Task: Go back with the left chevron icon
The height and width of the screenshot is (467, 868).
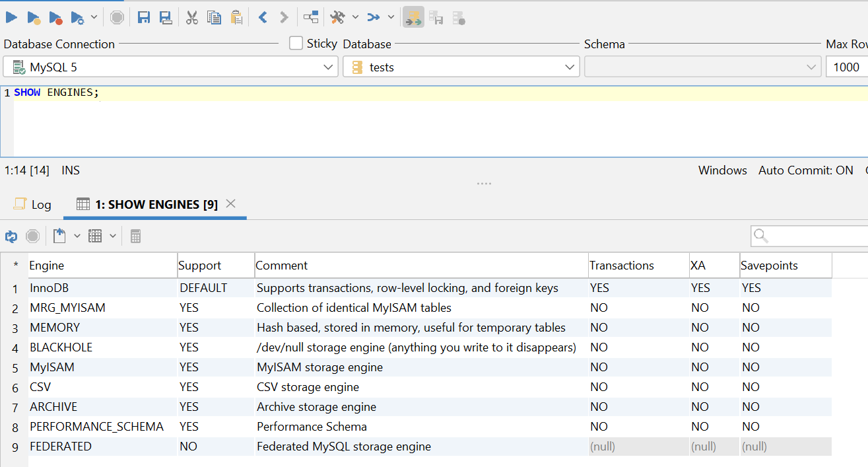Action: pos(263,17)
